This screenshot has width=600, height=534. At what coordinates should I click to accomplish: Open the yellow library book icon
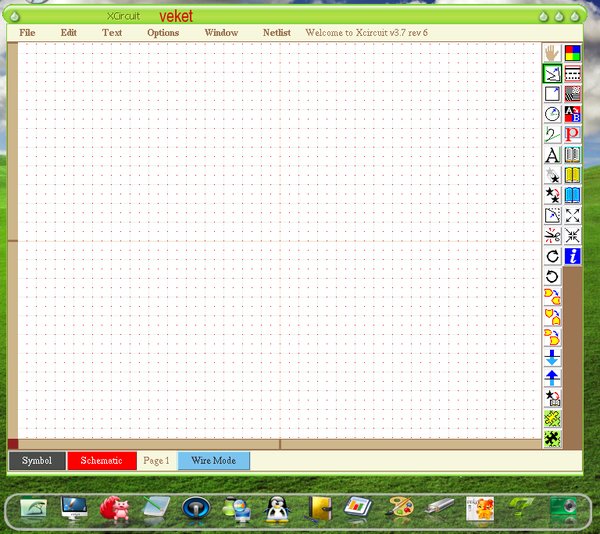(572, 175)
